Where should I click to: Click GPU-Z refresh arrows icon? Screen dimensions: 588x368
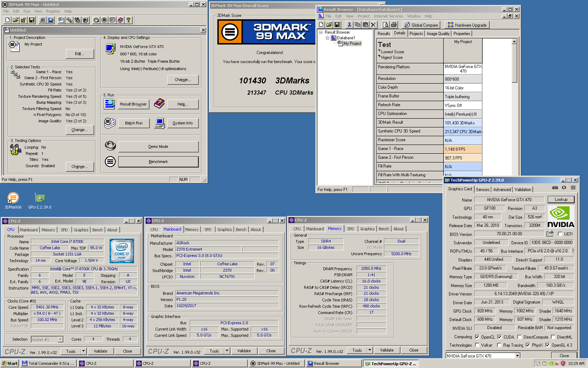click(x=564, y=188)
